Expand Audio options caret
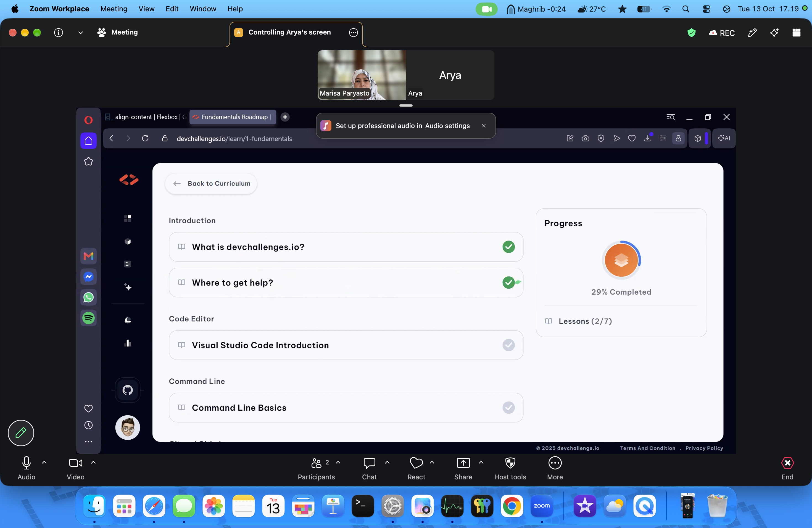812x528 pixels. click(44, 463)
